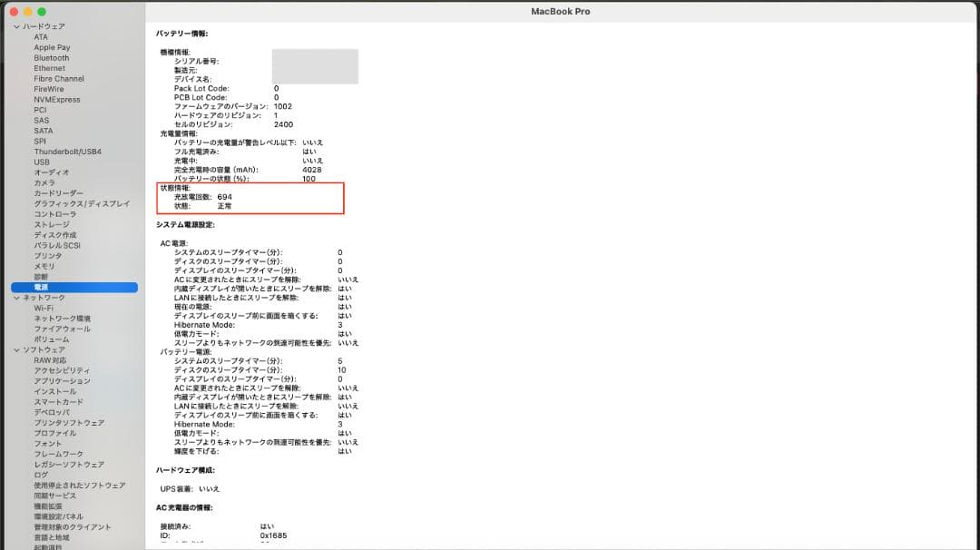
Task: Select SAS in the hardware list
Action: [41, 121]
